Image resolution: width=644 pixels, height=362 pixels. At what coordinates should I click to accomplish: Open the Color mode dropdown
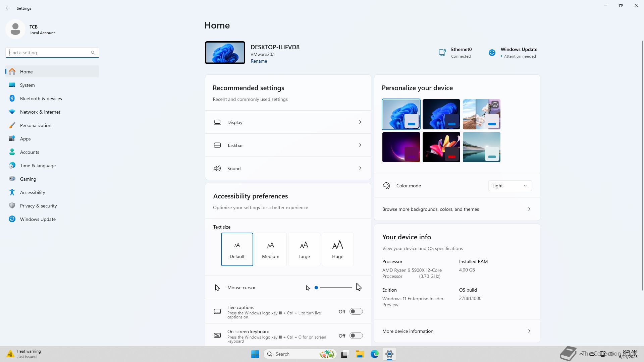[x=509, y=186]
